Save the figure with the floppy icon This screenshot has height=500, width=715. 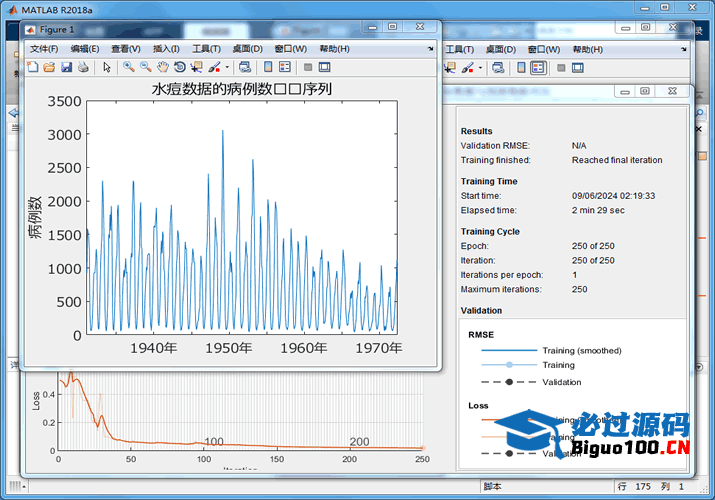pos(67,67)
